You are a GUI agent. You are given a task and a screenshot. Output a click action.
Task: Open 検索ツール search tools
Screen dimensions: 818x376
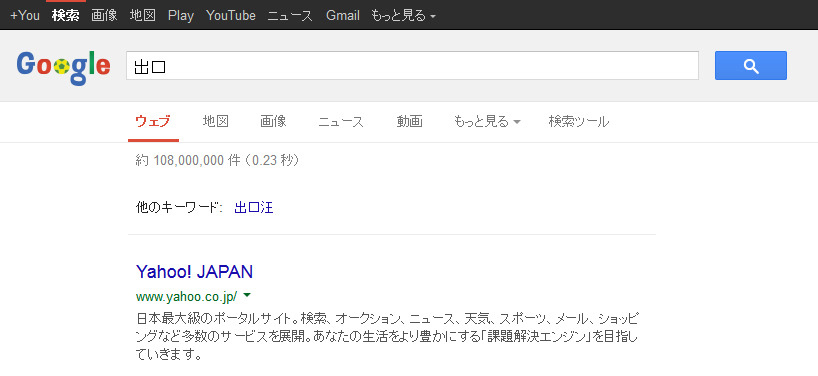click(579, 122)
